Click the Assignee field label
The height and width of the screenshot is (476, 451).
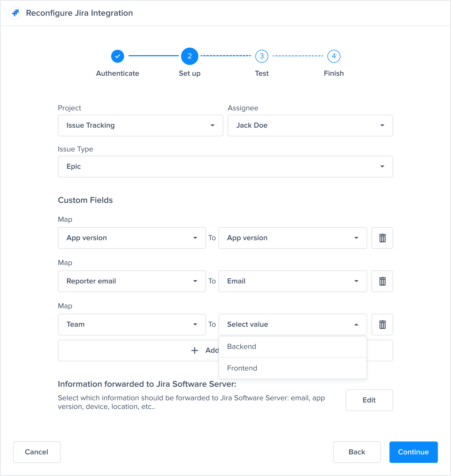coord(243,108)
